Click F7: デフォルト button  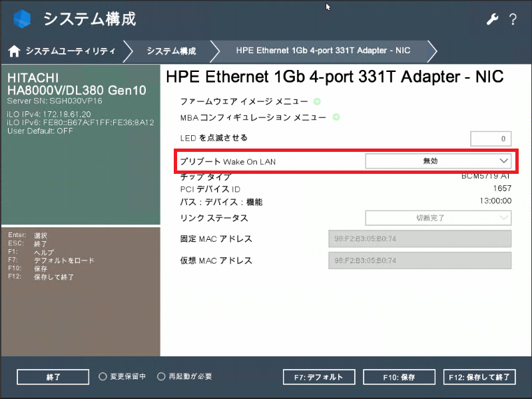tap(319, 377)
